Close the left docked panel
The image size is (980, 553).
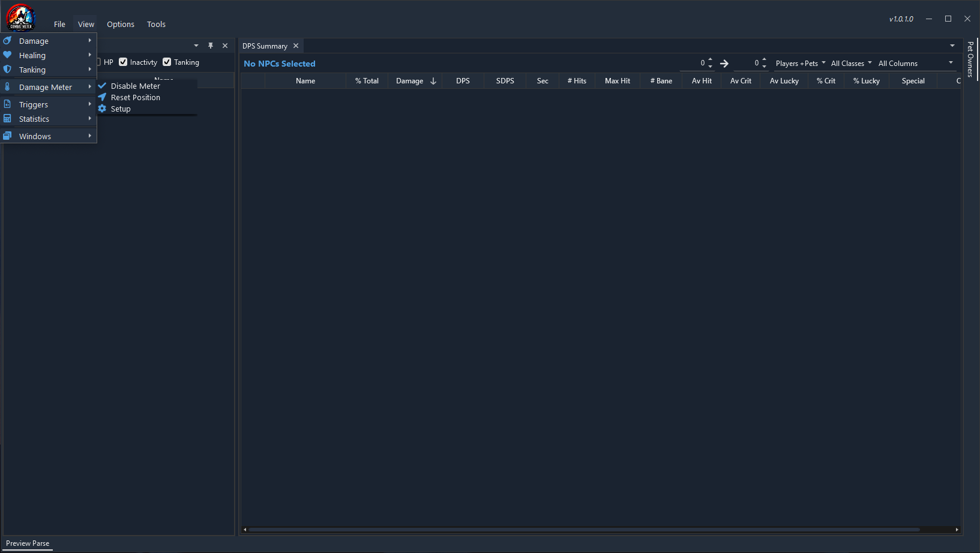pyautogui.click(x=225, y=46)
